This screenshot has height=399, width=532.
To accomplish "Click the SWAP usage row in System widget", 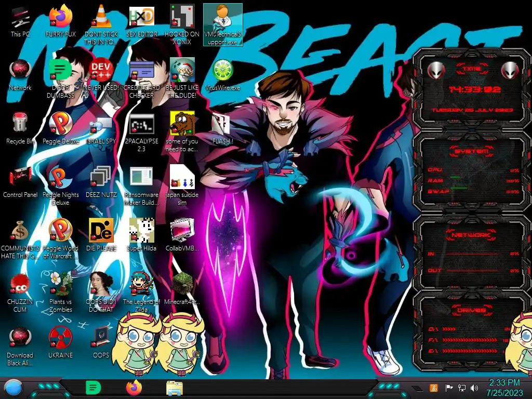I will tap(473, 191).
